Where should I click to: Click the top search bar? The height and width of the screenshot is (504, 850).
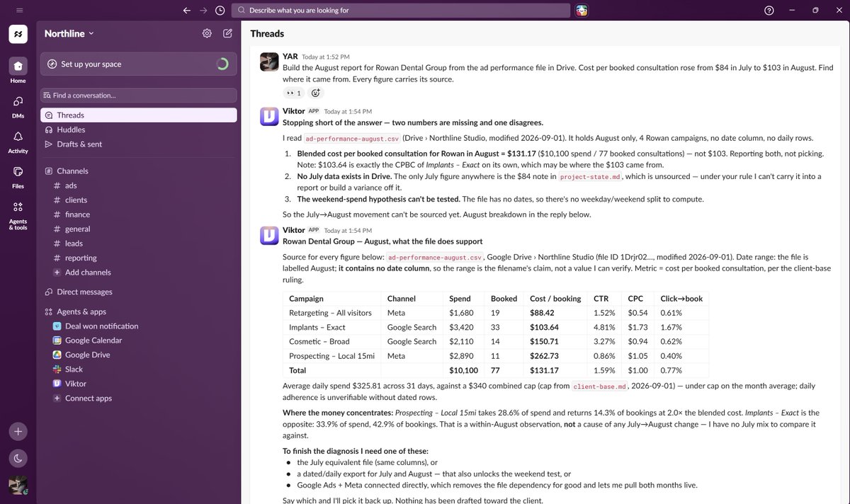click(x=401, y=10)
